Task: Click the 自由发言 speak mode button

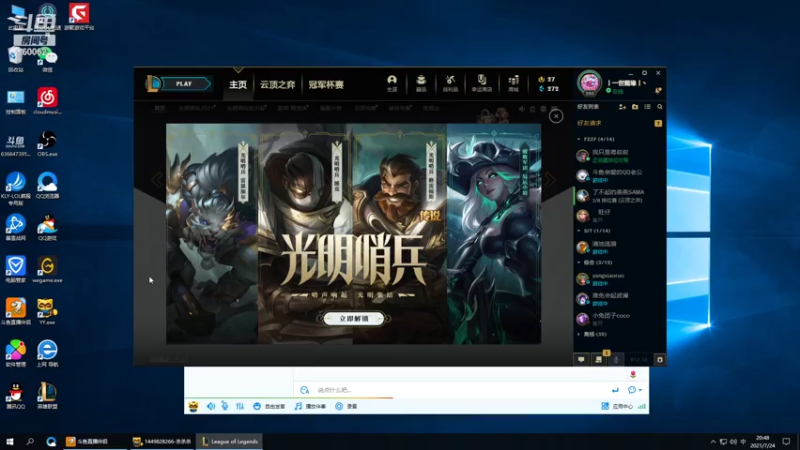Action: point(269,407)
